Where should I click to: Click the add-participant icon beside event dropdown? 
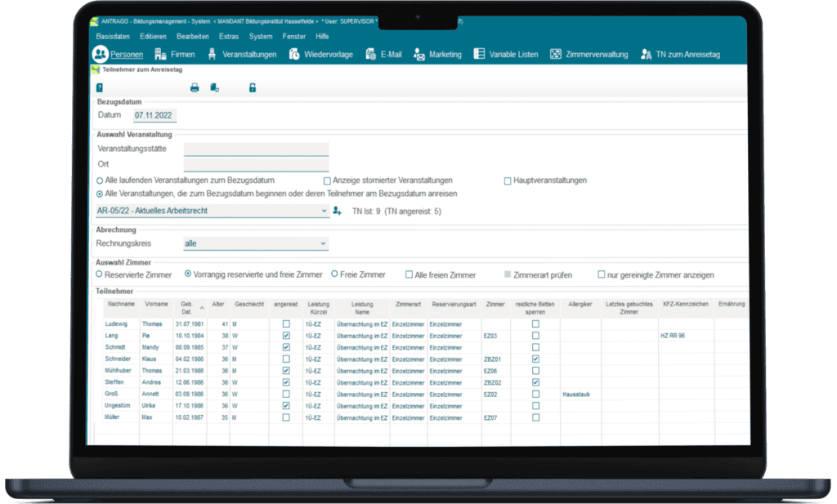tap(338, 212)
